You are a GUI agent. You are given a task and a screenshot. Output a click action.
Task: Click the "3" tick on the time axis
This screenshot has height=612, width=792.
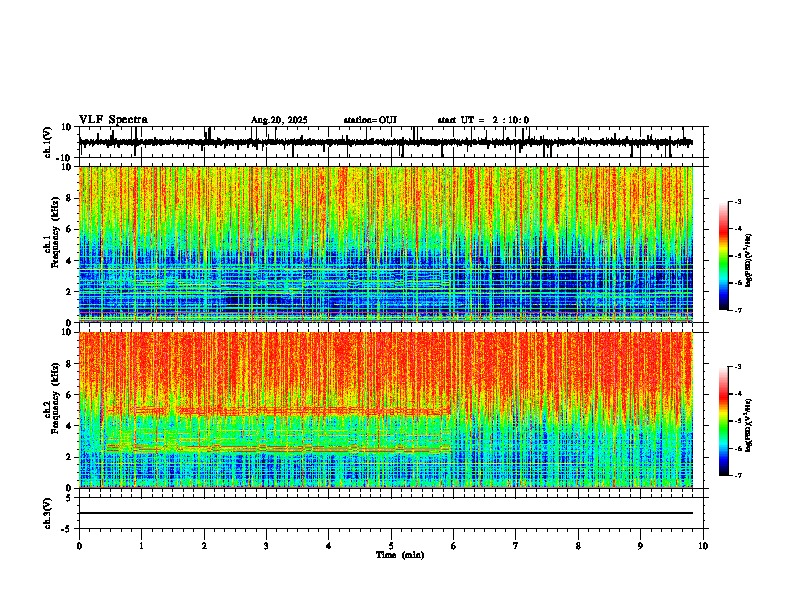point(266,546)
